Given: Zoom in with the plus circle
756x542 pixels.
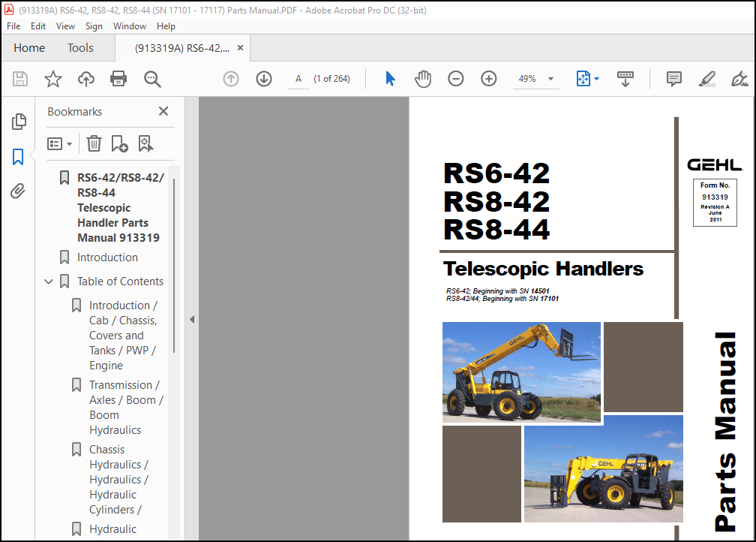Looking at the screenshot, I should click(489, 79).
